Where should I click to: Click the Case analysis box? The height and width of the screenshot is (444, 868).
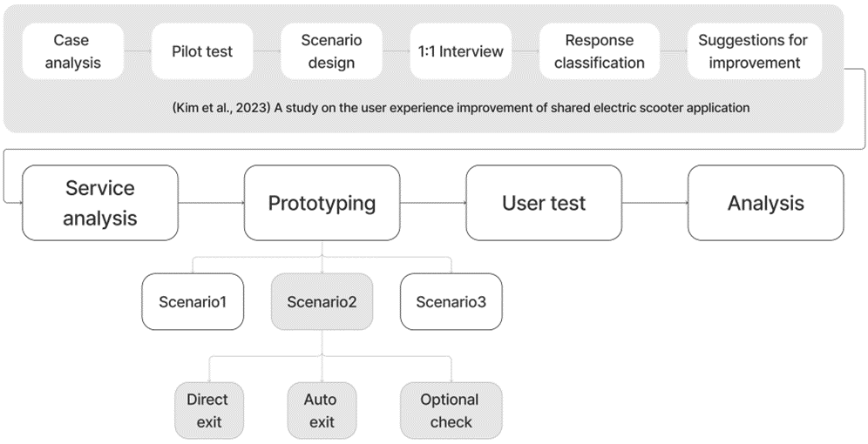[72, 51]
